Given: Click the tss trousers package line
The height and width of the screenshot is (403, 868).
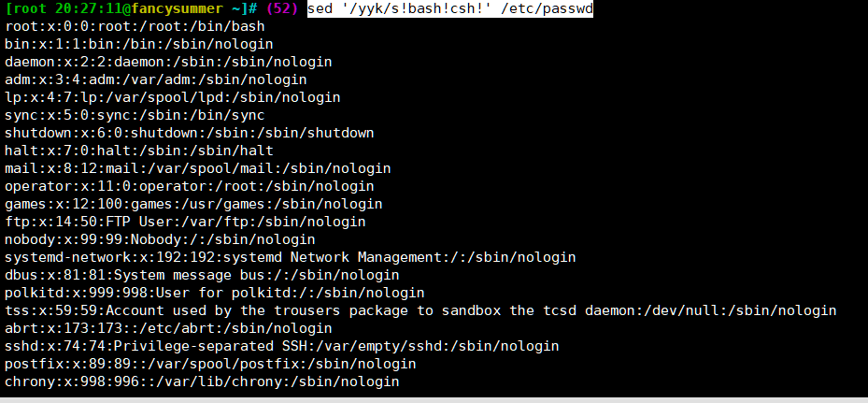Looking at the screenshot, I should click(x=420, y=310).
